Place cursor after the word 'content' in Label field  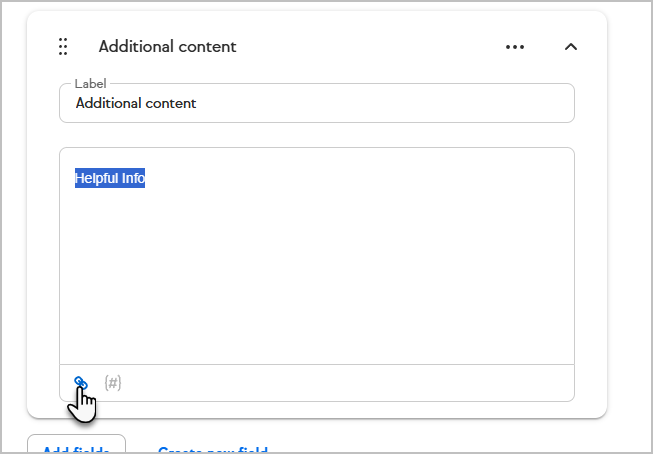[x=197, y=103]
